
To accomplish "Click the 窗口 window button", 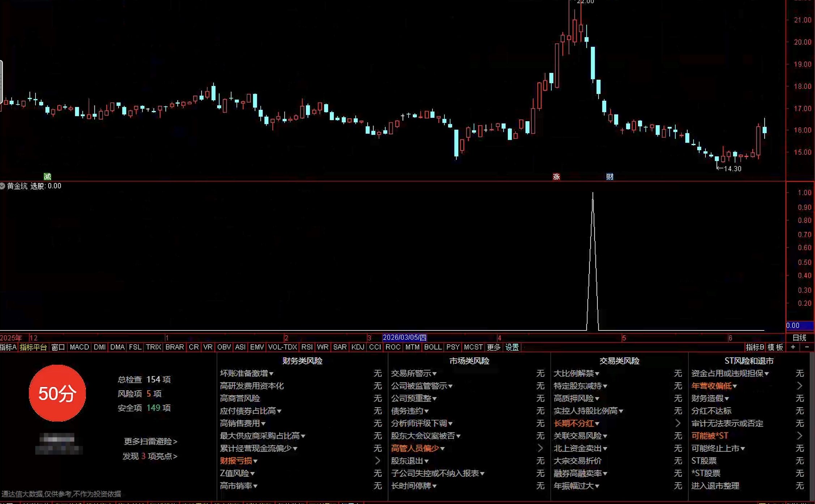I will pyautogui.click(x=58, y=347).
